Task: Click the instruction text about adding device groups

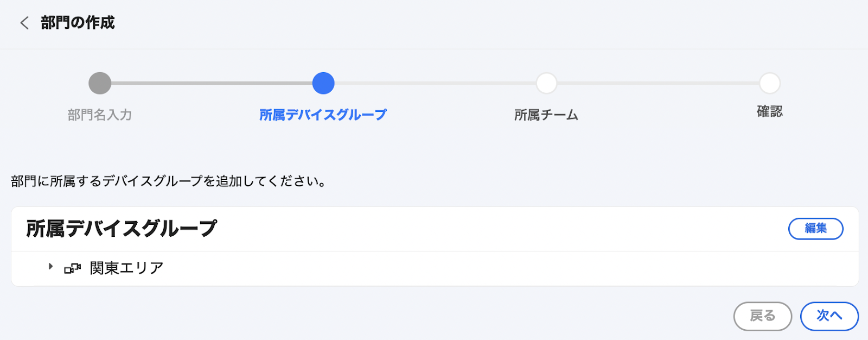Action: click(169, 181)
